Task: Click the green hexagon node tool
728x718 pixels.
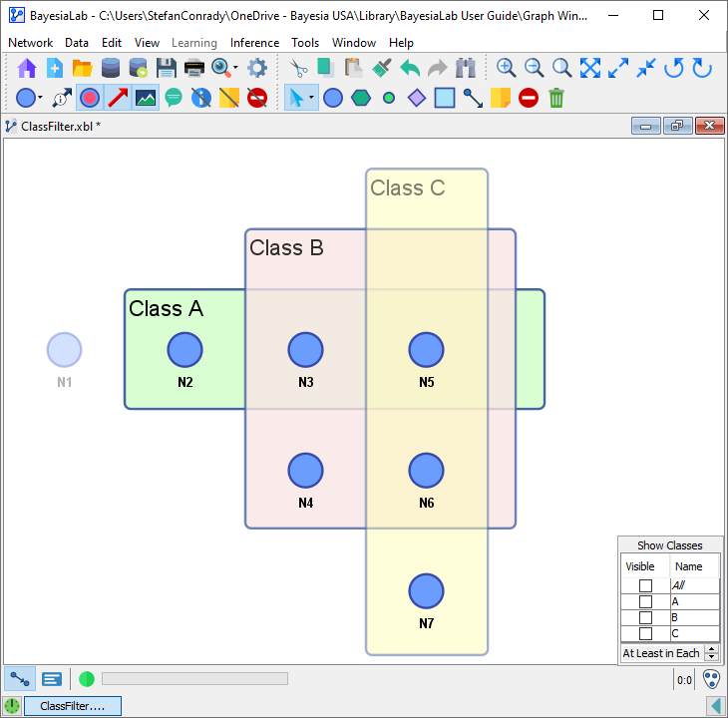Action: 361,98
